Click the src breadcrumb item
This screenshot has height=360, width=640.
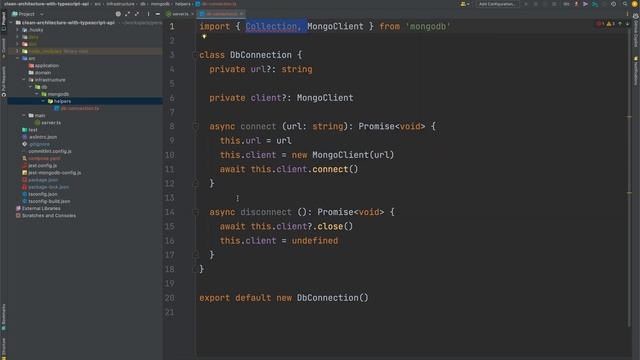[98, 4]
